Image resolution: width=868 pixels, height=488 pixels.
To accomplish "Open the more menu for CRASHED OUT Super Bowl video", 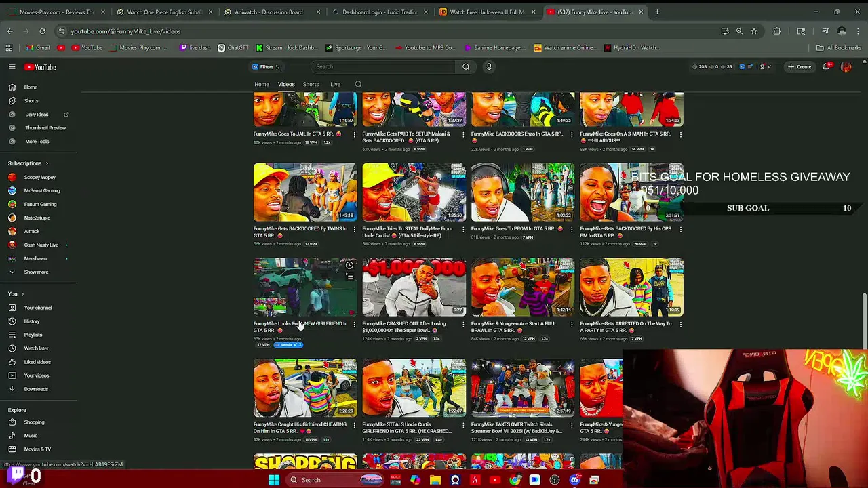I will 462,324.
